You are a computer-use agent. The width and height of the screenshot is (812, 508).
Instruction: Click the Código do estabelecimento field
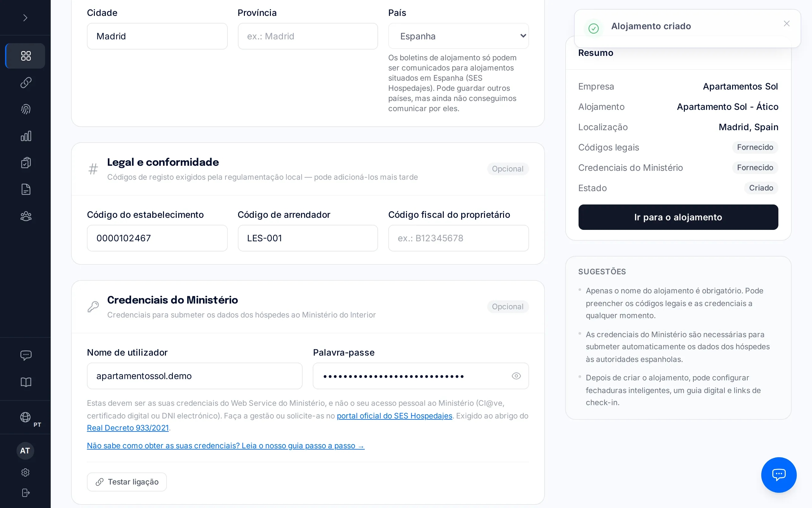click(x=157, y=238)
